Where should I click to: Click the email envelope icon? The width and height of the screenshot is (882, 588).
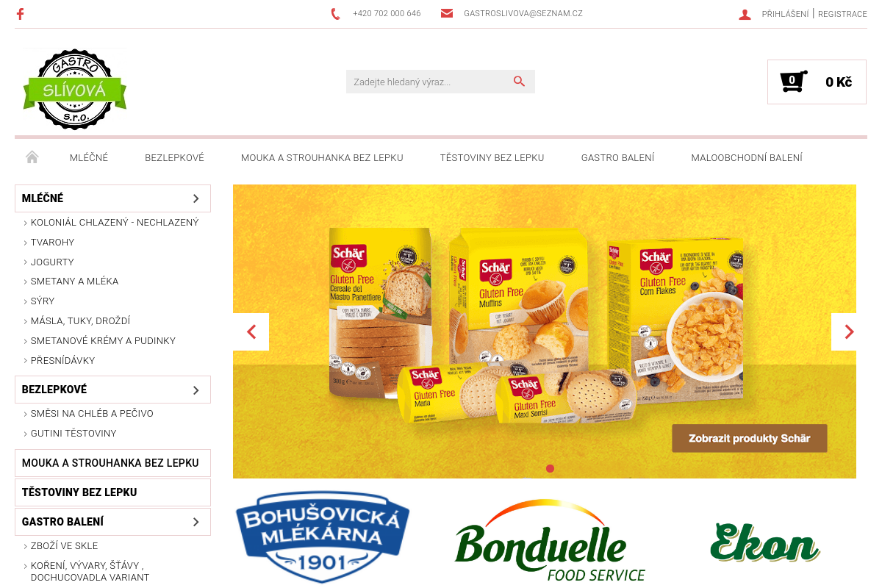pyautogui.click(x=447, y=13)
